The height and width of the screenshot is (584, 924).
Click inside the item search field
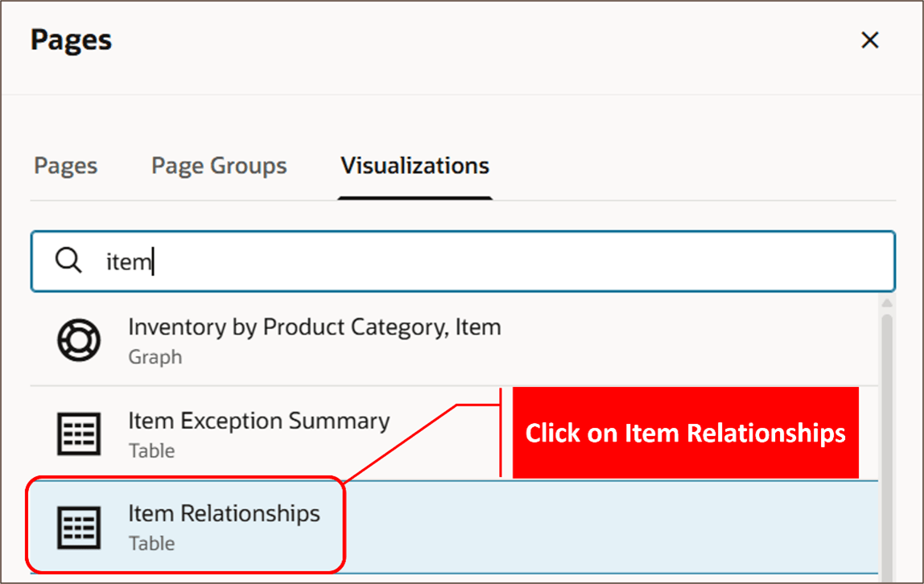322,261
